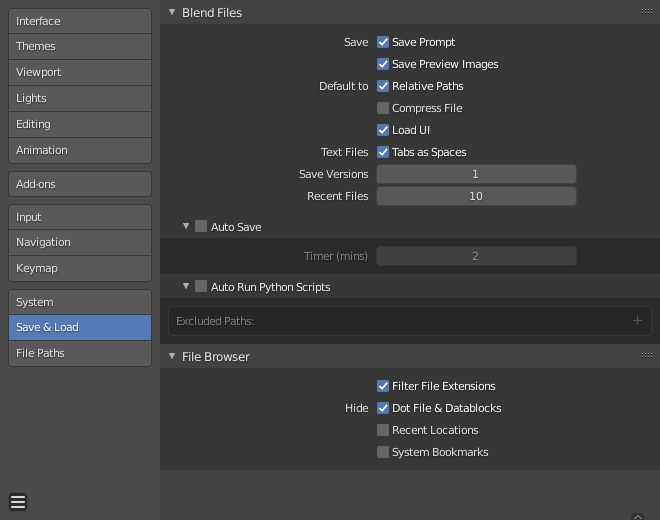
Task: Uncheck Filter File Extensions
Action: [x=383, y=386]
